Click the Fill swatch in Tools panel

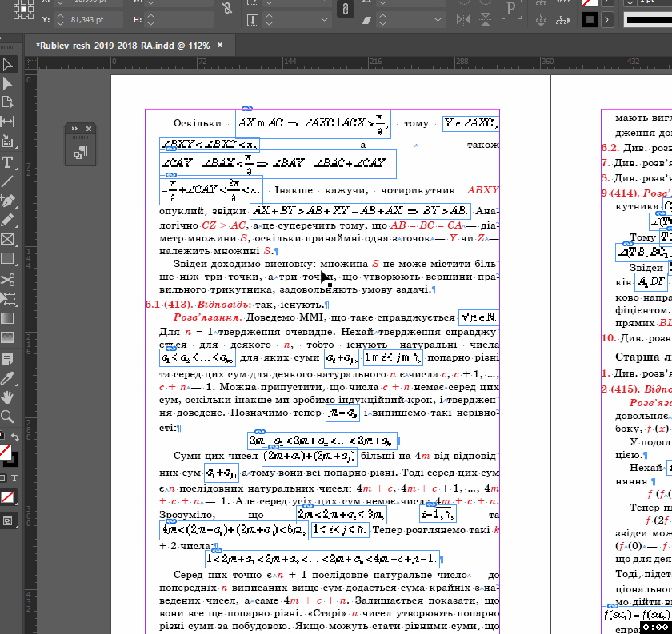(x=4, y=452)
